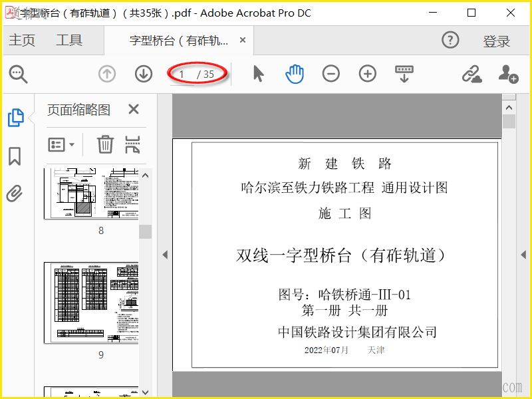The height and width of the screenshot is (399, 532).
Task: Open thumbnail options dropdown menu
Action: tap(61, 144)
